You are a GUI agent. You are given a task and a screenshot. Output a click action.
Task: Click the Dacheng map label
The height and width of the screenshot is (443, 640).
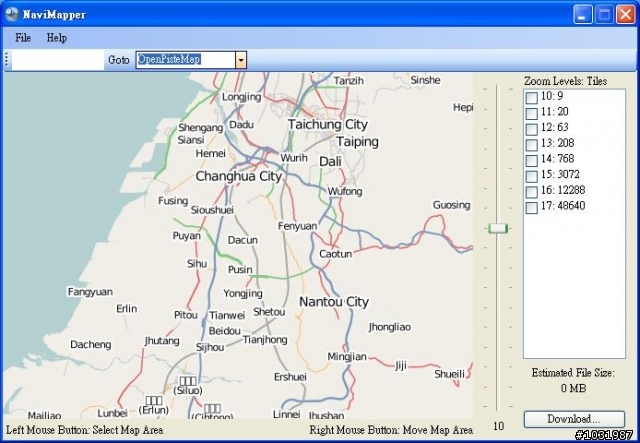91,345
